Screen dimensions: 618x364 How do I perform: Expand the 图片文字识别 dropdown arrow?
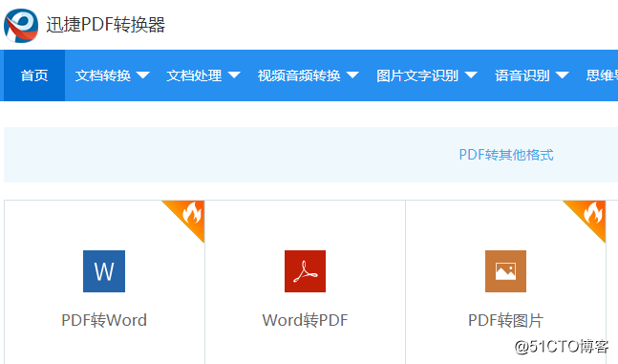click(x=471, y=75)
